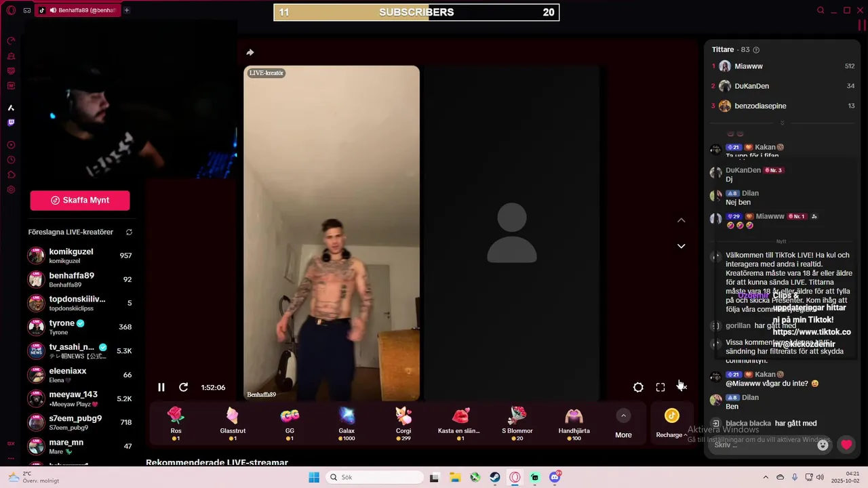Send a Glasstrut gift

pos(233,424)
